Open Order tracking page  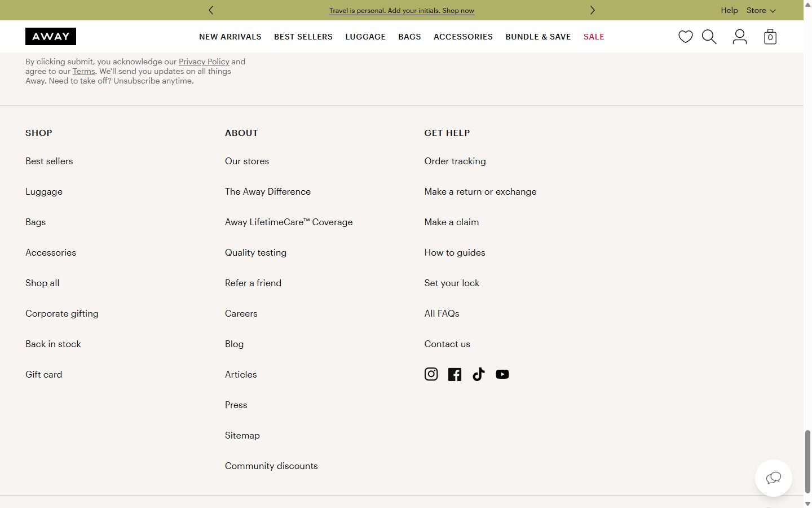[455, 161]
